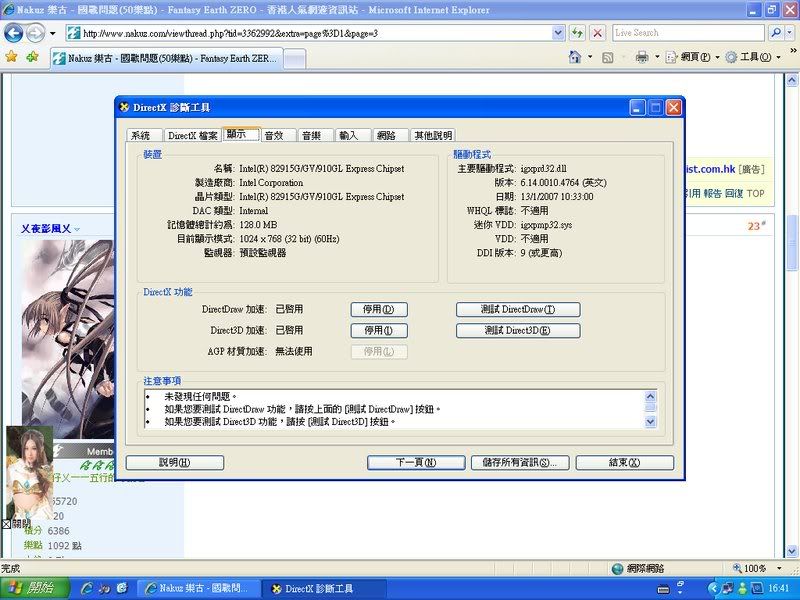The width and height of the screenshot is (800, 600).
Task: Click the page scrollbar up arrow
Action: click(791, 80)
